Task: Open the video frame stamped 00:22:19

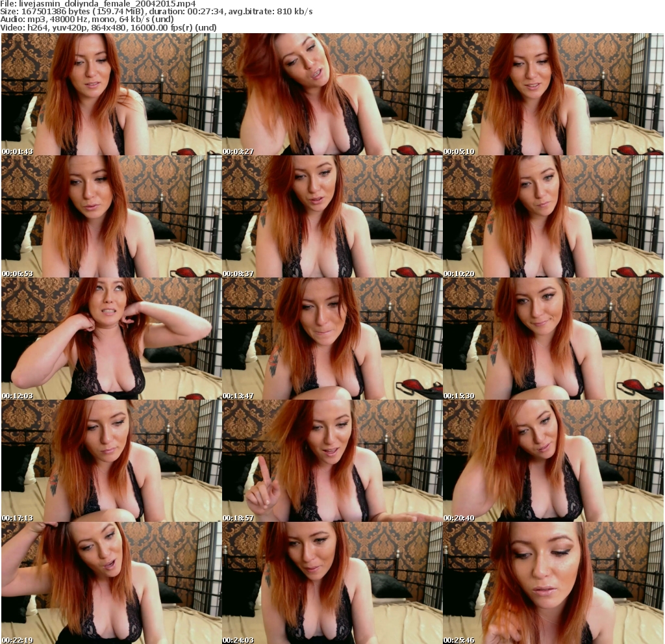Action: (x=111, y=584)
